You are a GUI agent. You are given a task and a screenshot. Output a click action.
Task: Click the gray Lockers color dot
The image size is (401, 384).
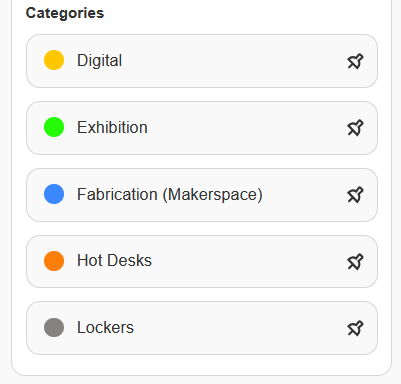pos(54,327)
